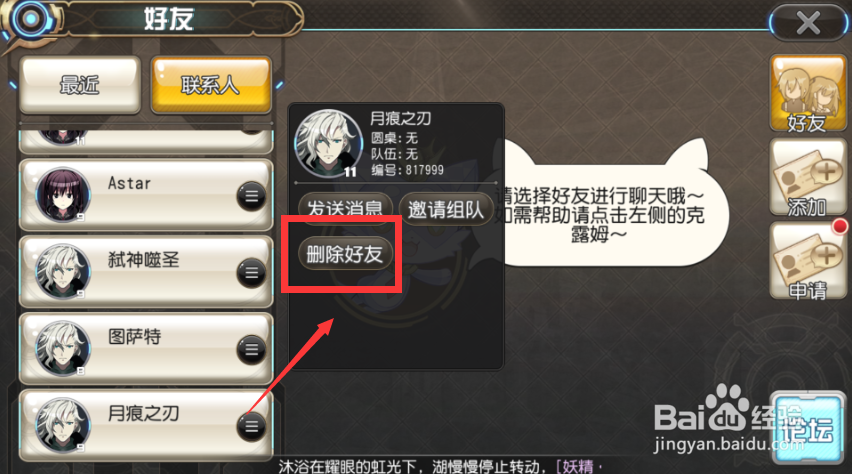The width and height of the screenshot is (852, 474).
Task: Switch to the 最近 recent tab
Action: [x=80, y=85]
